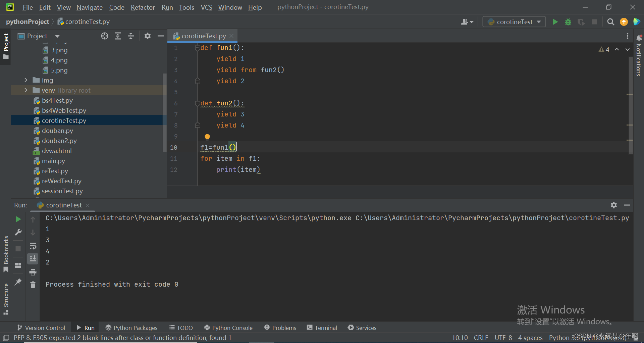Open the code-with-me user icon menu
The width and height of the screenshot is (644, 343).
467,22
